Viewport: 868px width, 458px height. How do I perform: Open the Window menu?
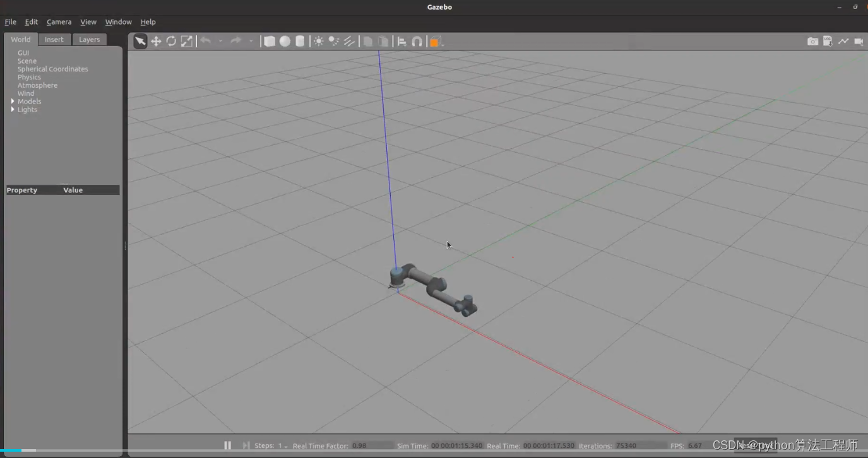[x=119, y=21]
